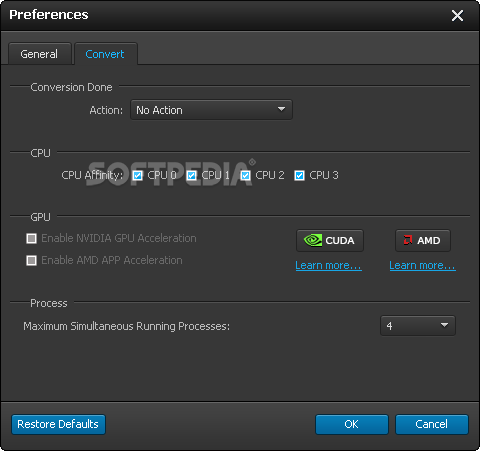Switch to the General tab
Viewport: 480px width, 451px height.
click(39, 54)
